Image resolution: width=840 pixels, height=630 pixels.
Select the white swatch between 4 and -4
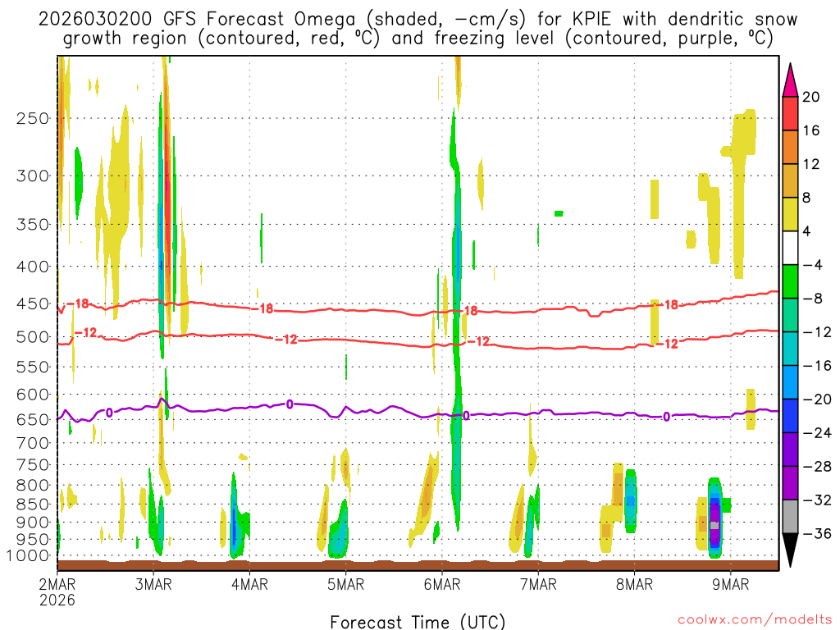(x=790, y=248)
